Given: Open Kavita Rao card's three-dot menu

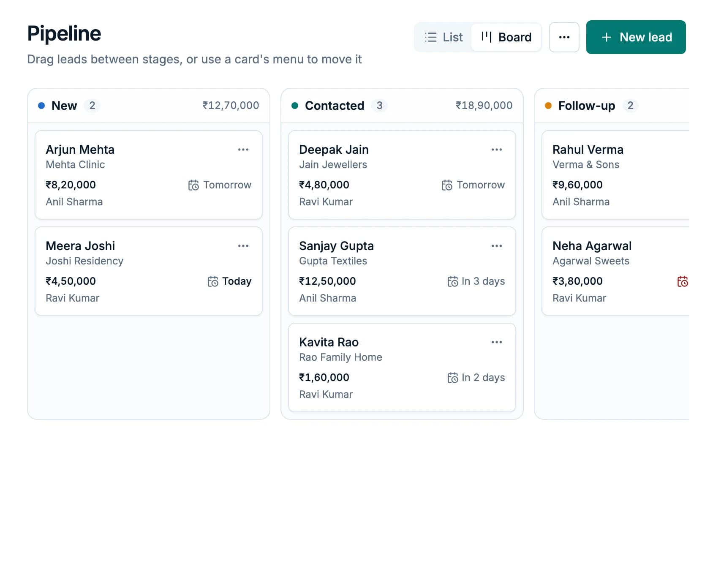Looking at the screenshot, I should click(496, 342).
